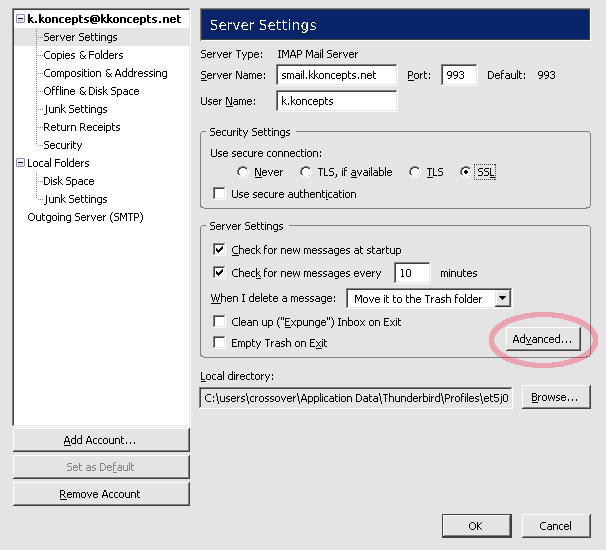The width and height of the screenshot is (606, 550).
Task: Confirm settings with the OK button
Action: pos(477,526)
